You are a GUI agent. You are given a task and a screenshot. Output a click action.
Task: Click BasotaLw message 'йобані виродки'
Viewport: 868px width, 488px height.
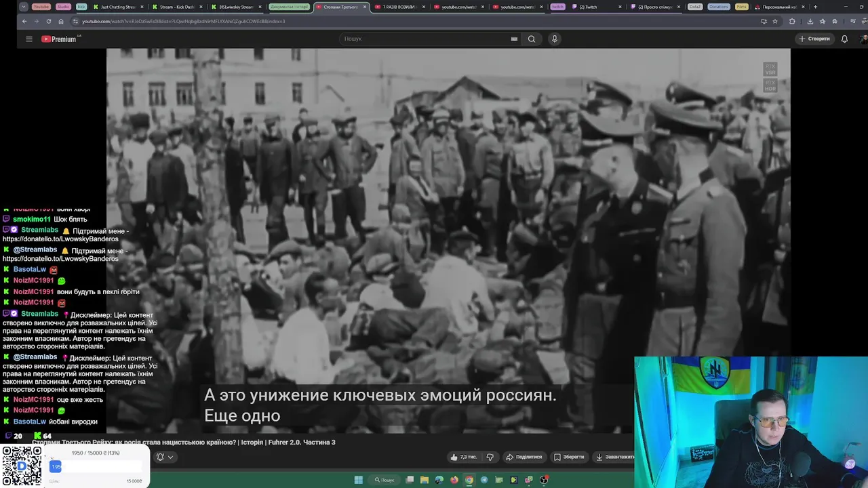coord(73,422)
